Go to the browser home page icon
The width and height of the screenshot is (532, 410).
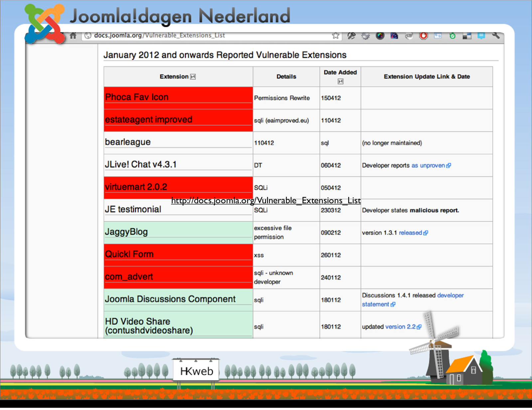73,35
